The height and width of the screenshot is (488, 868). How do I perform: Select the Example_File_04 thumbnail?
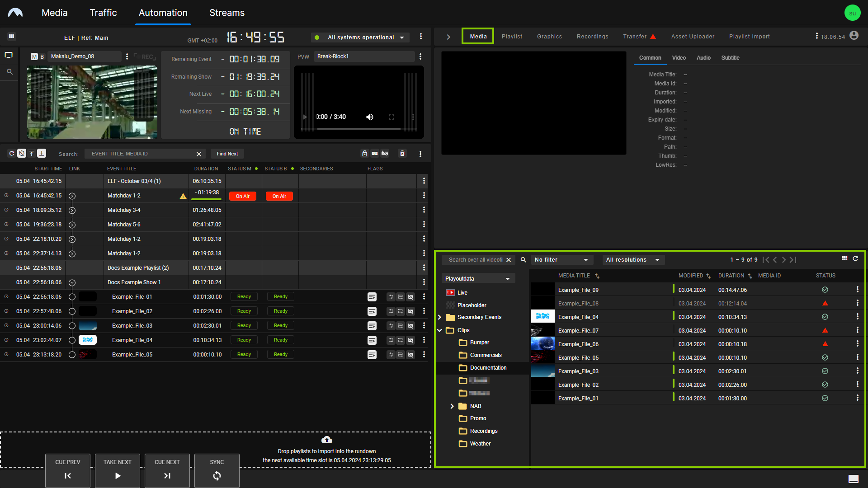(x=542, y=316)
